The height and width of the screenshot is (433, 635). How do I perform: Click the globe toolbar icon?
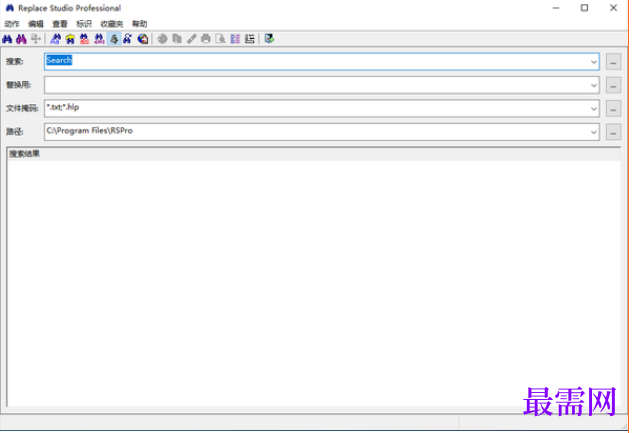click(143, 39)
